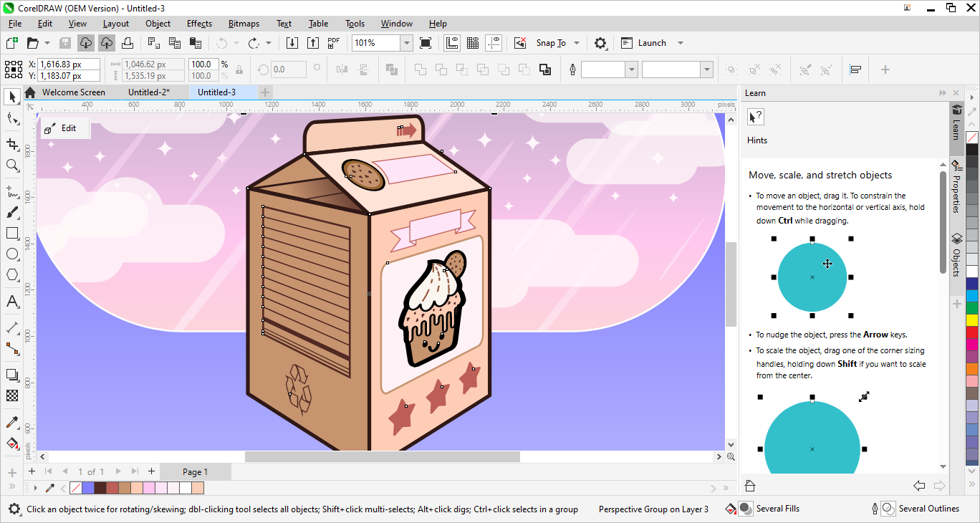Switch to the Untitled-2 document tab
980x523 pixels.
click(150, 92)
